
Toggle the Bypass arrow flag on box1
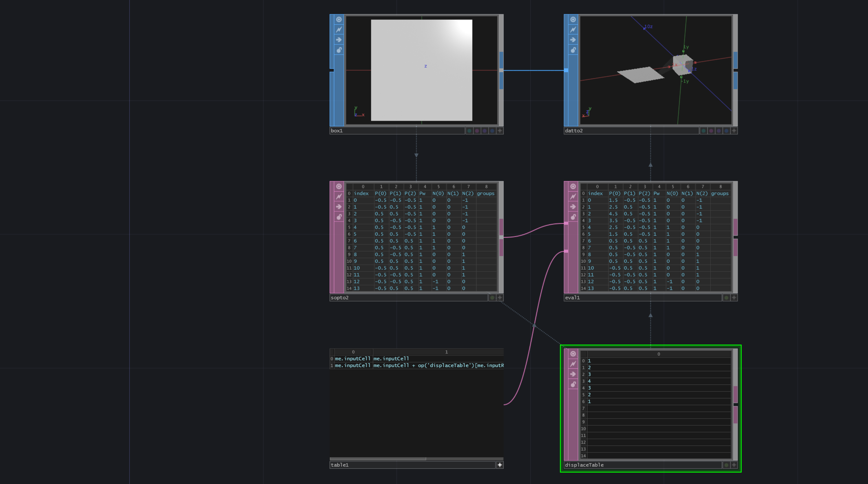pyautogui.click(x=339, y=40)
